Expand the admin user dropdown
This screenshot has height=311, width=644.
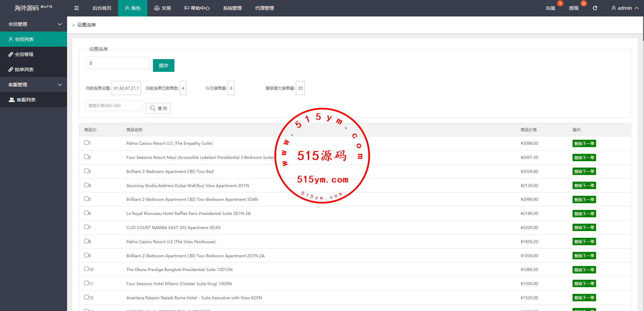pos(625,8)
